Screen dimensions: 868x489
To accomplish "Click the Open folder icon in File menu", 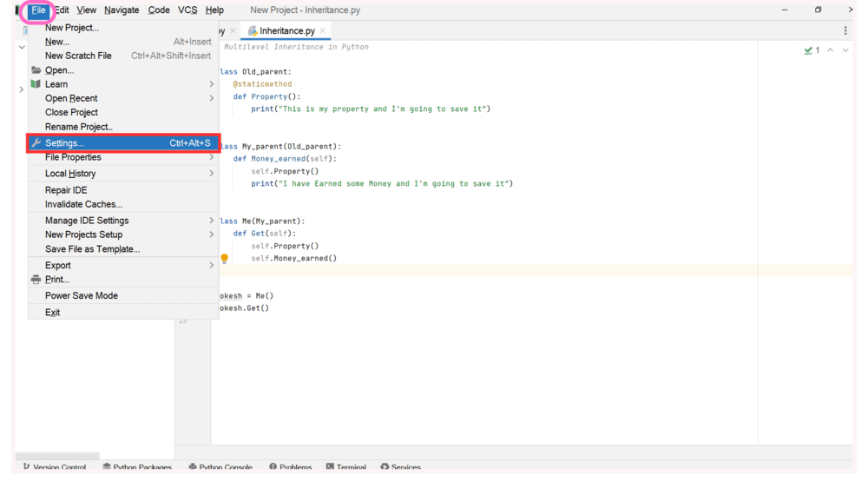I will coord(36,70).
